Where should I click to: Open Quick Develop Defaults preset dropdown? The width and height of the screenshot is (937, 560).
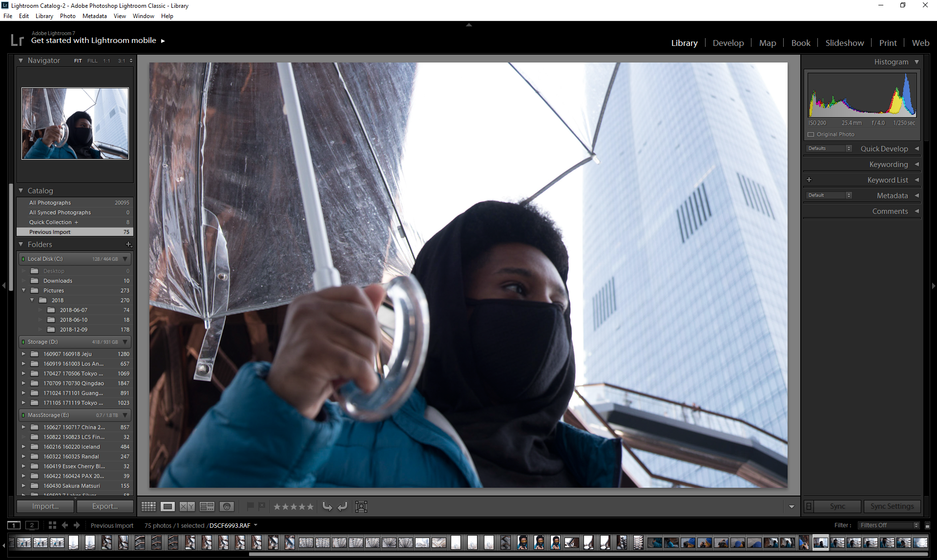click(x=829, y=148)
